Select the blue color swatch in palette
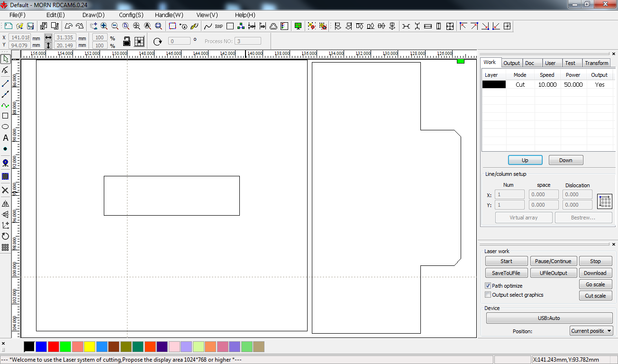618x364 pixels. click(x=41, y=347)
